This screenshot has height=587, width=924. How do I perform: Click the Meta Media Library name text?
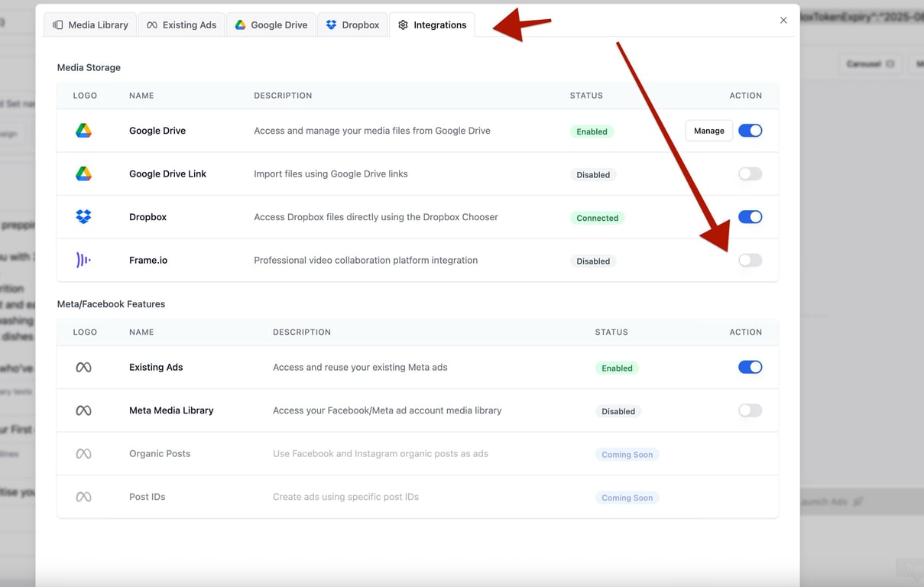(171, 410)
